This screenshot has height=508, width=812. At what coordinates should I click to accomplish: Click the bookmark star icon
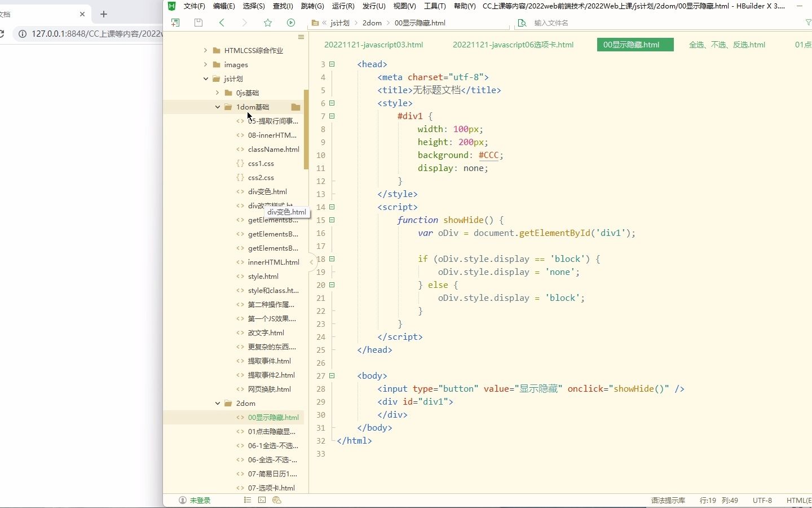(268, 23)
